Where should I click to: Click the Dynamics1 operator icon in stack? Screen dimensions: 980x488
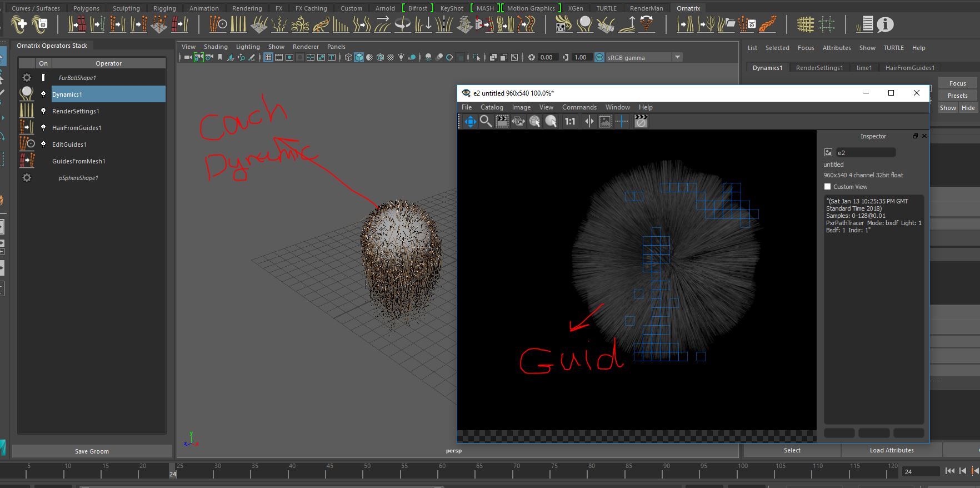tap(27, 94)
